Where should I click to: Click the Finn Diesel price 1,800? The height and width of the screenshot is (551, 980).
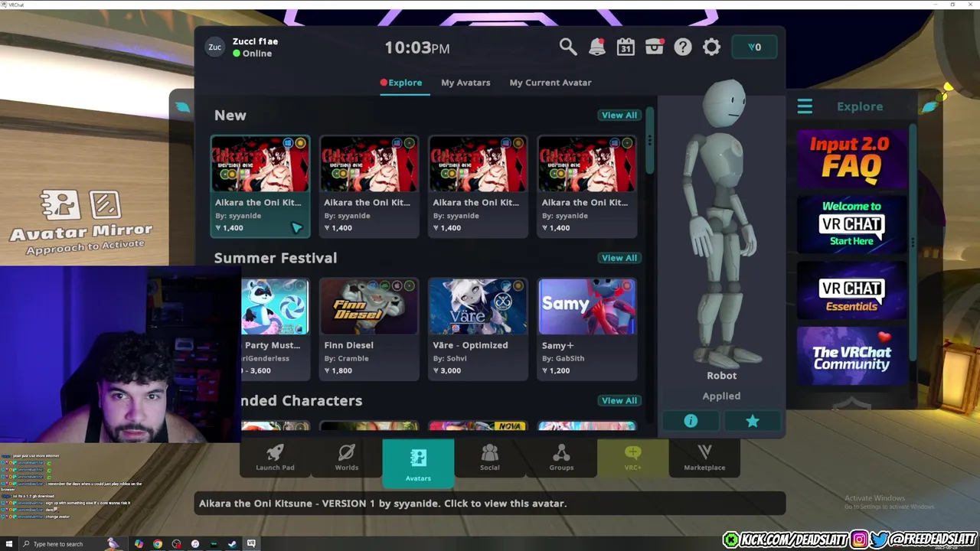pos(338,370)
